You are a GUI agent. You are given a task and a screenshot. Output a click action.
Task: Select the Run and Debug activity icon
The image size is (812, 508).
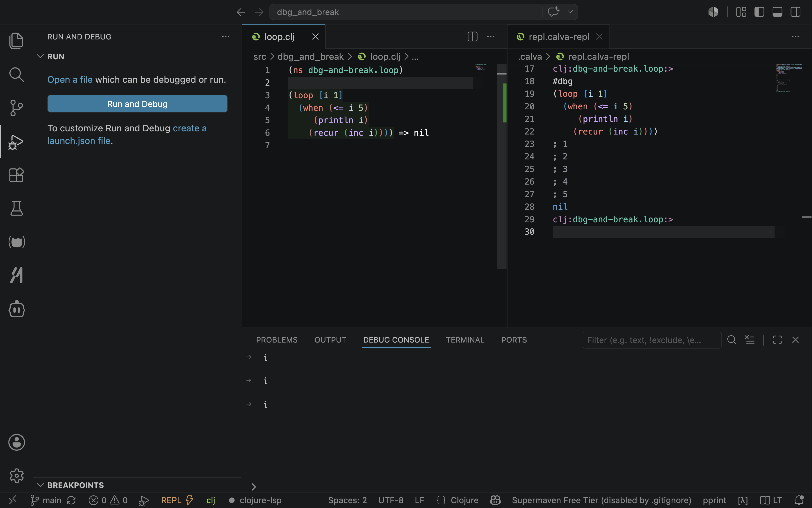point(16,142)
